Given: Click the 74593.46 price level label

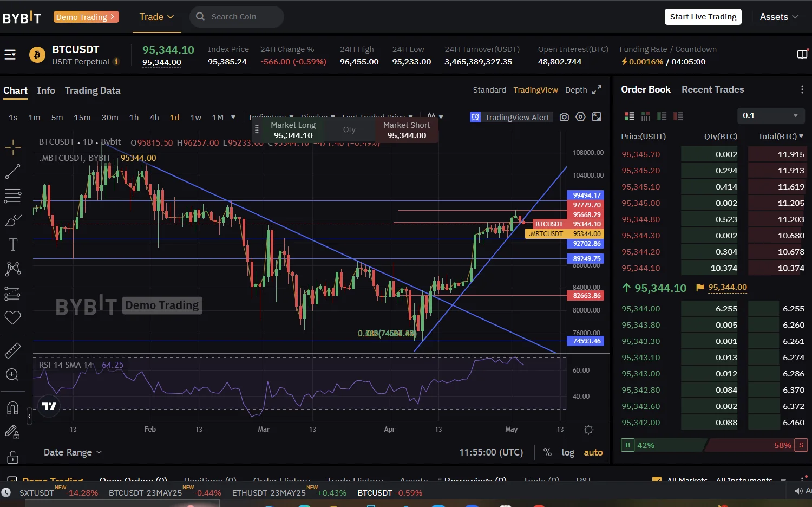Looking at the screenshot, I should click(586, 341).
